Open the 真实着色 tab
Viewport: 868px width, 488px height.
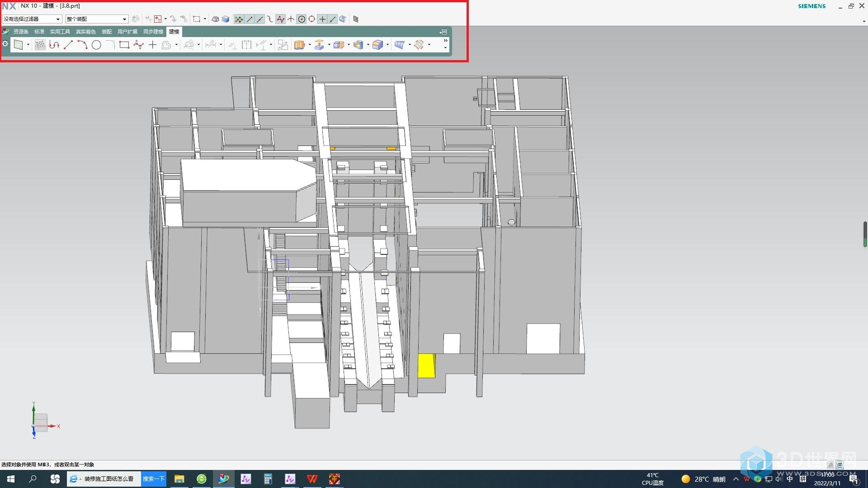click(x=85, y=32)
